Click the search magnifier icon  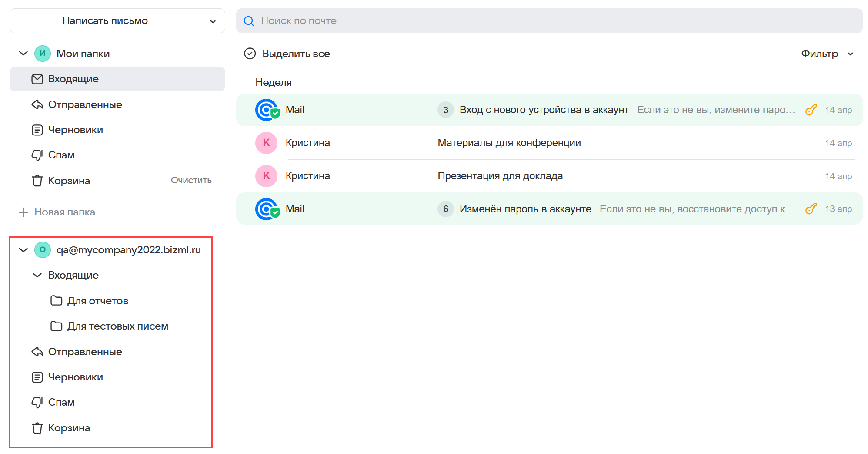tap(249, 21)
